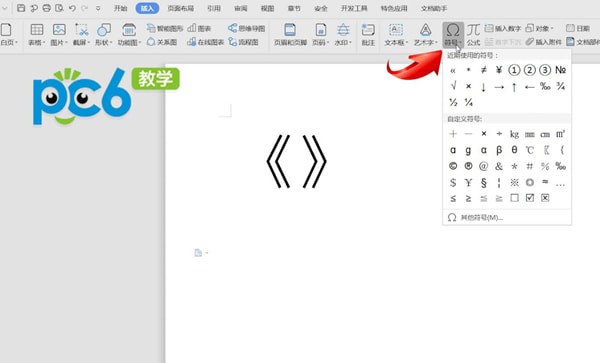The height and width of the screenshot is (363, 600).
Task: Insert the kg unit symbol
Action: (x=514, y=134)
